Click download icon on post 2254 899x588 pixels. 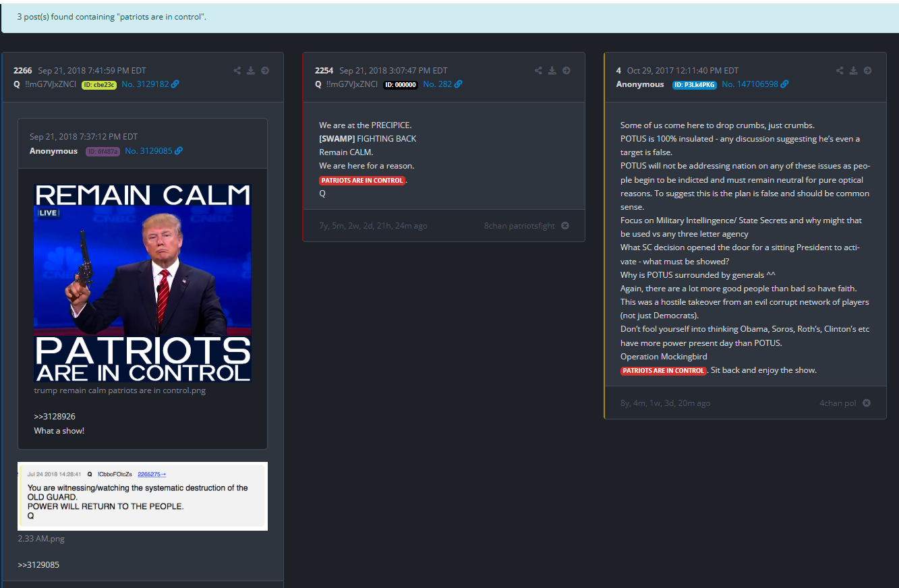(552, 71)
